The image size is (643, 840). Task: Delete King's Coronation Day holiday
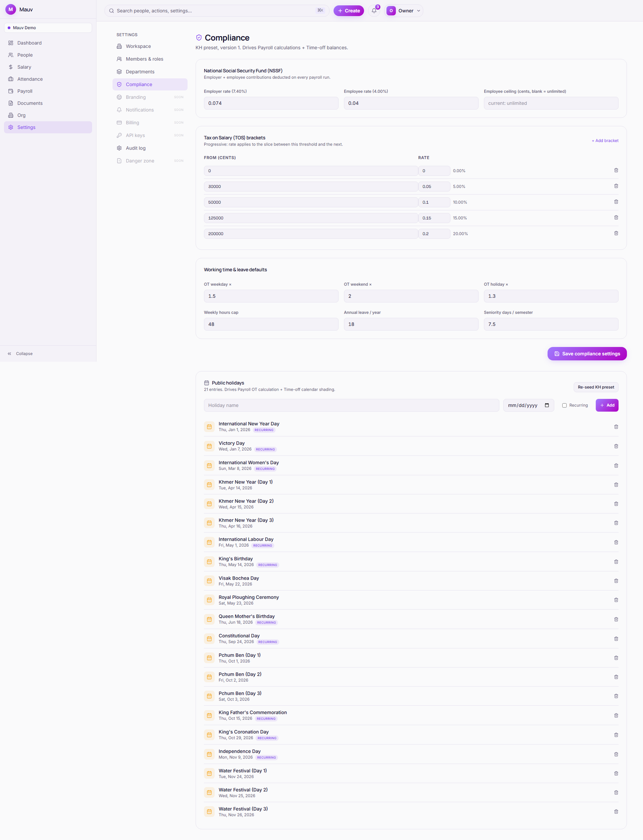pos(616,735)
